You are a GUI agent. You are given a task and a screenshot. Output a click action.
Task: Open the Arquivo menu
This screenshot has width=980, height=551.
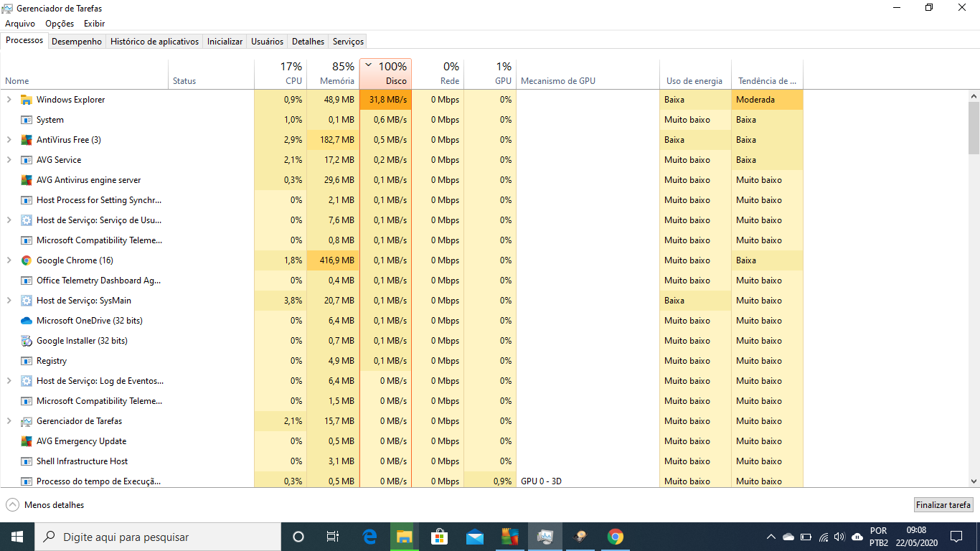(x=20, y=24)
